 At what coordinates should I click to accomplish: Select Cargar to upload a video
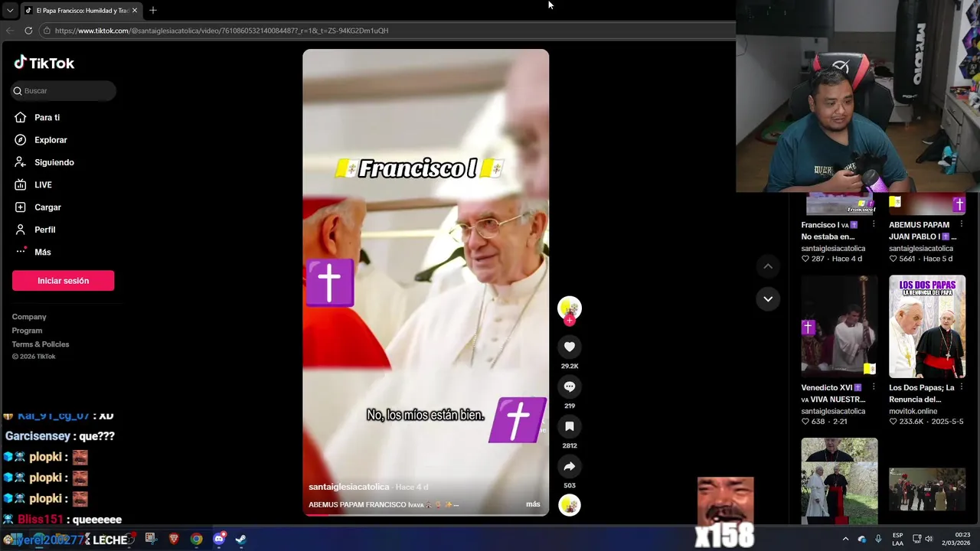coord(38,207)
